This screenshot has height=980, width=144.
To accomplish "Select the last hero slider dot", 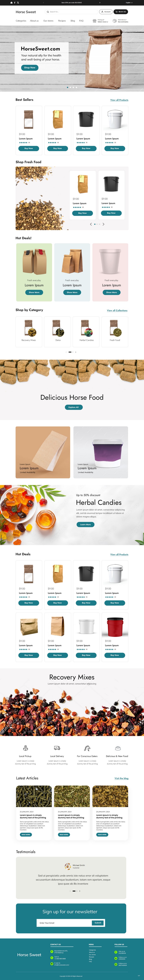I will (76, 87).
